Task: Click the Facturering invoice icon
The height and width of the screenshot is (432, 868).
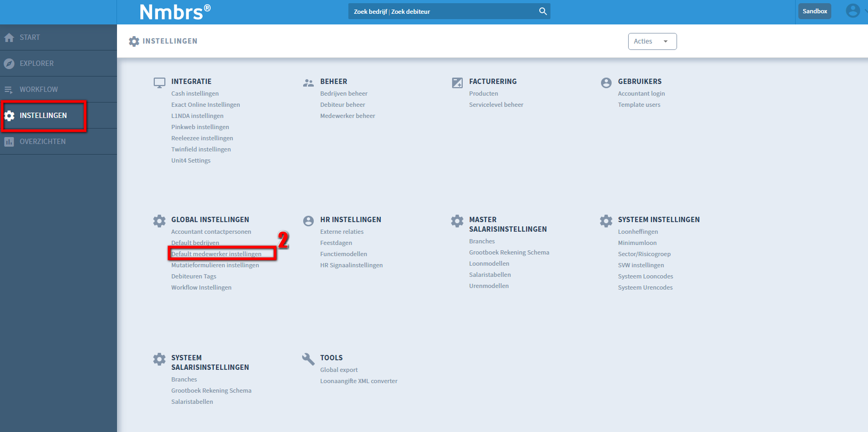Action: tap(457, 83)
